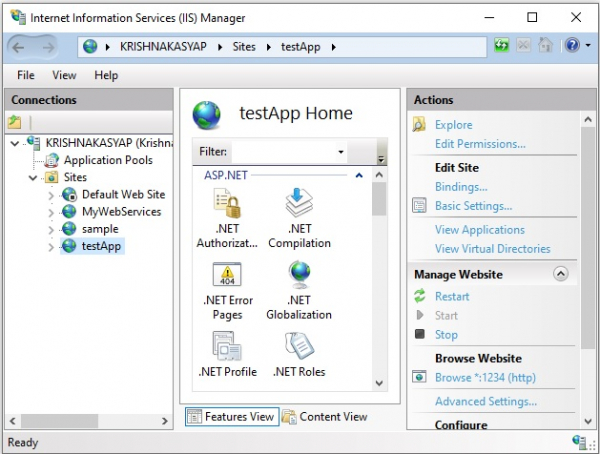Screen dimensions: 600x454
Task: Select Application Pools in tree
Action: 108,160
